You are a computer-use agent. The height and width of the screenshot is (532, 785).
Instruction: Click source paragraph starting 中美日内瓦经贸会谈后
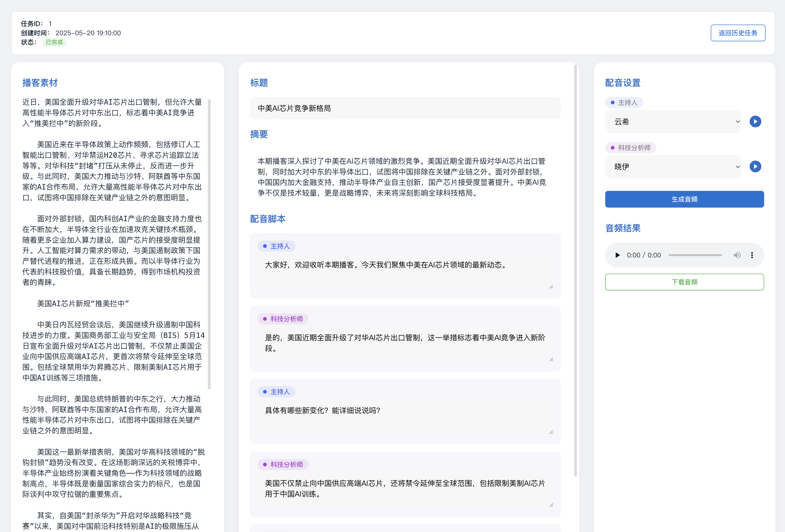tap(113, 351)
